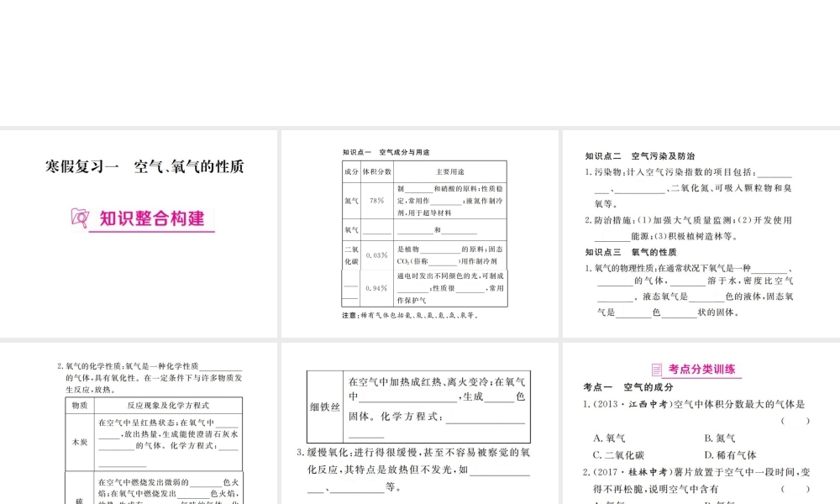This screenshot has height=504, width=840.
Task: Select answer option A.氧气
Action: click(x=609, y=438)
